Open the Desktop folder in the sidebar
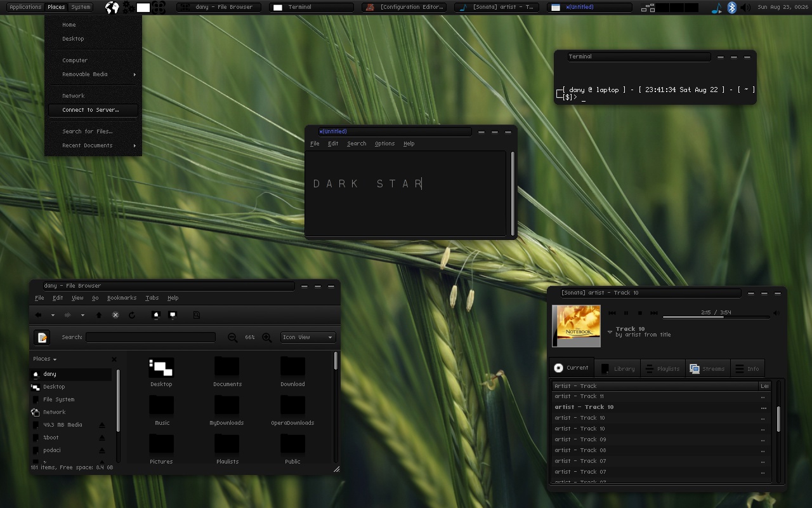 53,386
